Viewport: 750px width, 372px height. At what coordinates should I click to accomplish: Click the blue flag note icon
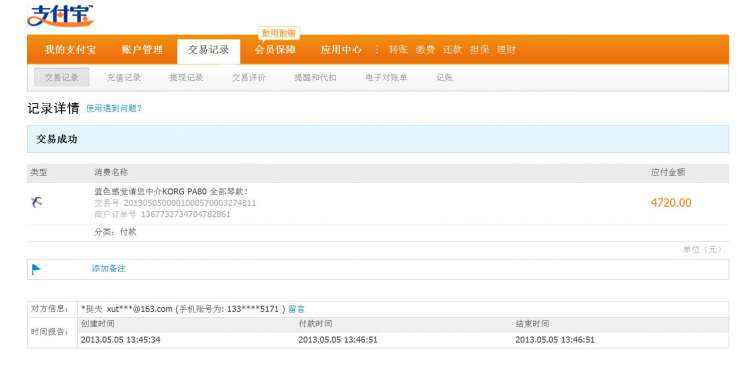pos(36,269)
